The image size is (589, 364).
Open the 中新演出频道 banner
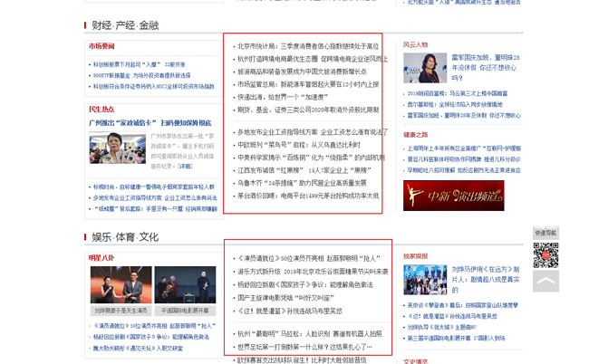[x=453, y=196]
